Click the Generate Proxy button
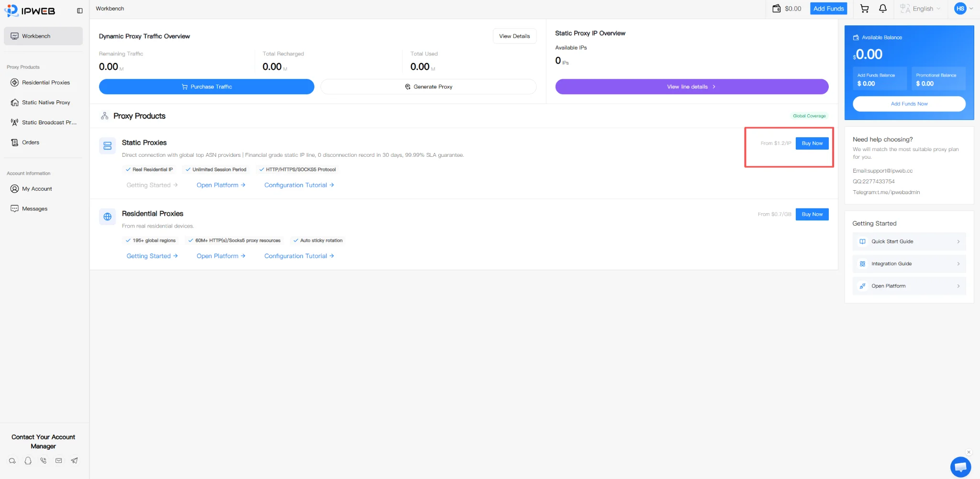980x479 pixels. coord(428,87)
